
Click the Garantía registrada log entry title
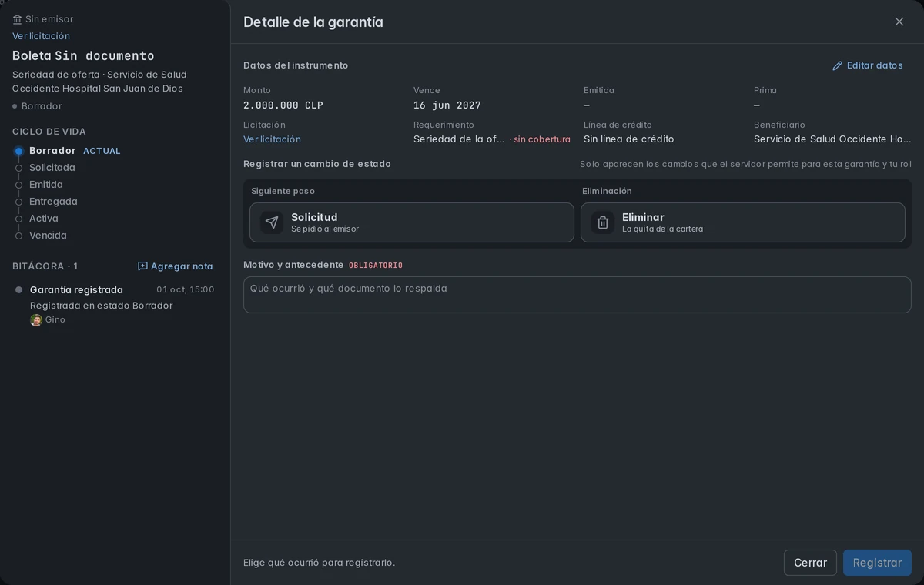click(76, 290)
